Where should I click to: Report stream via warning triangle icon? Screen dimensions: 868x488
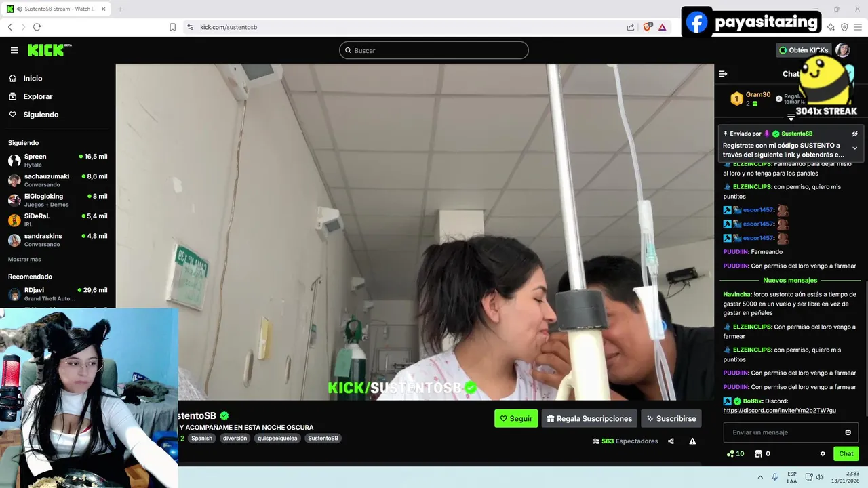pos(692,441)
